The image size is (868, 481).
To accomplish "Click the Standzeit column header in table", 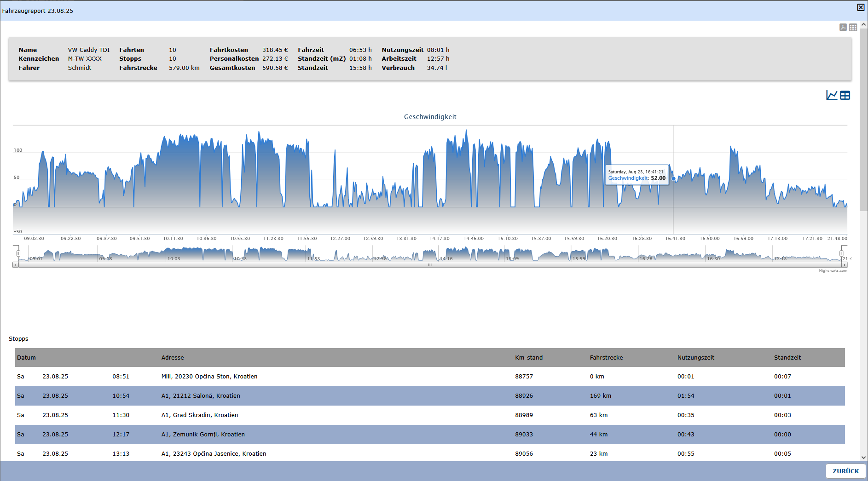I will (x=787, y=358).
